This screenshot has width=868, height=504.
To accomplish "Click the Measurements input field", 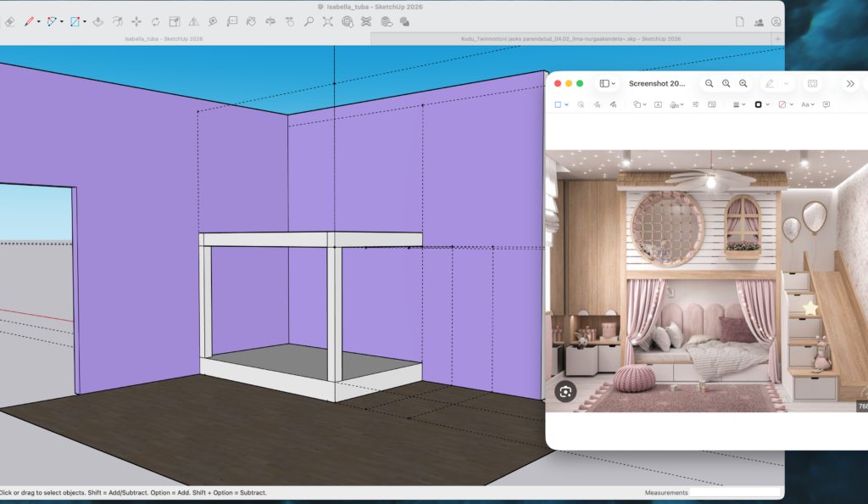I will pyautogui.click(x=734, y=492).
